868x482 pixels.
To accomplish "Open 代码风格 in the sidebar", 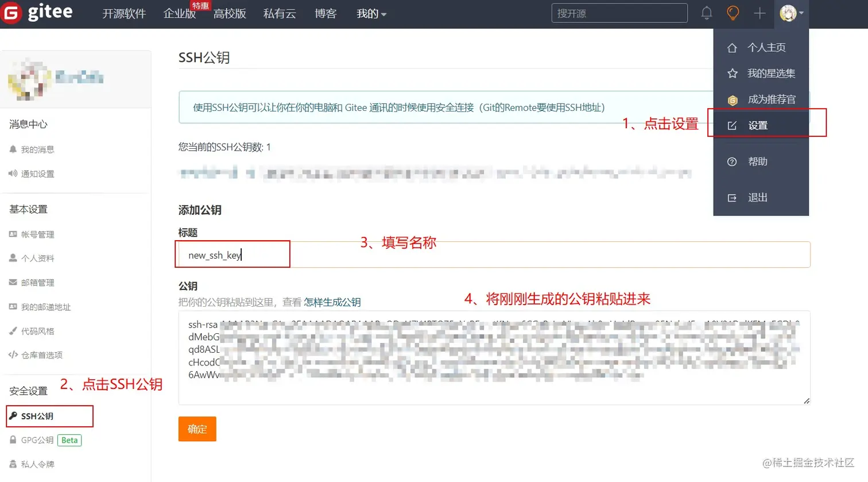I will pyautogui.click(x=37, y=331).
